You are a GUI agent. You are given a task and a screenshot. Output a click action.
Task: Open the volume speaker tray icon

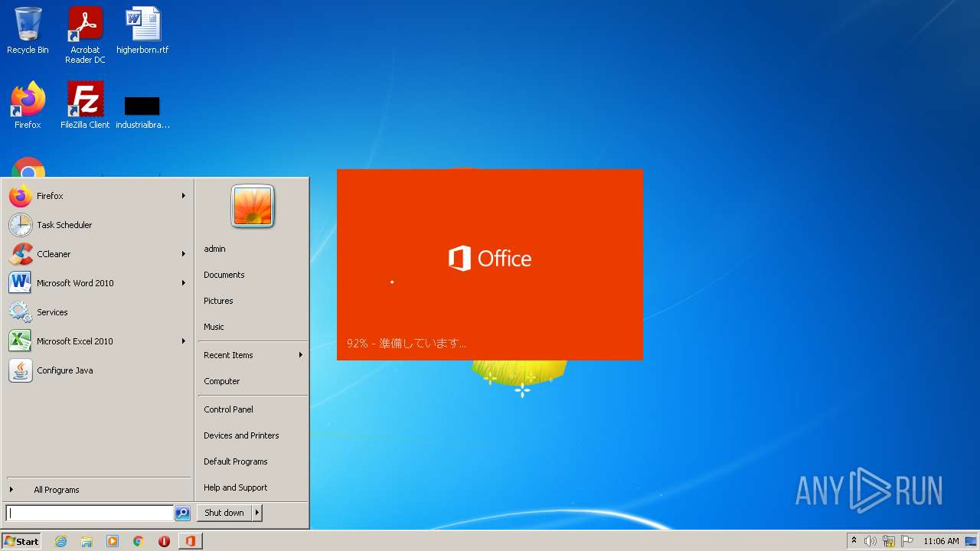(871, 541)
